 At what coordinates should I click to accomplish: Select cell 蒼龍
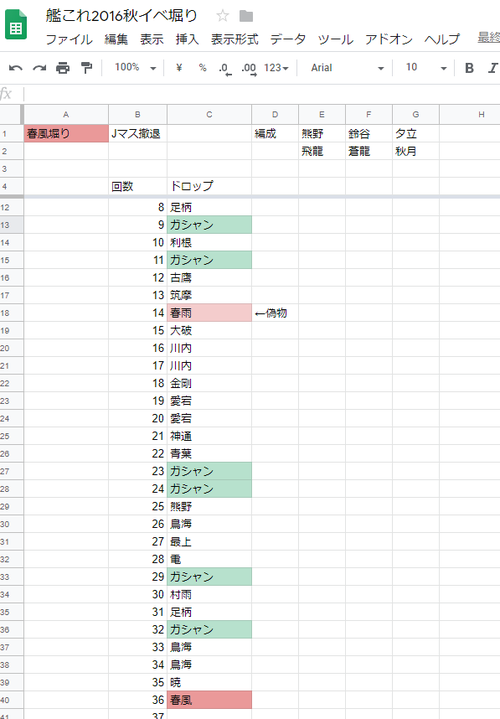pos(368,151)
